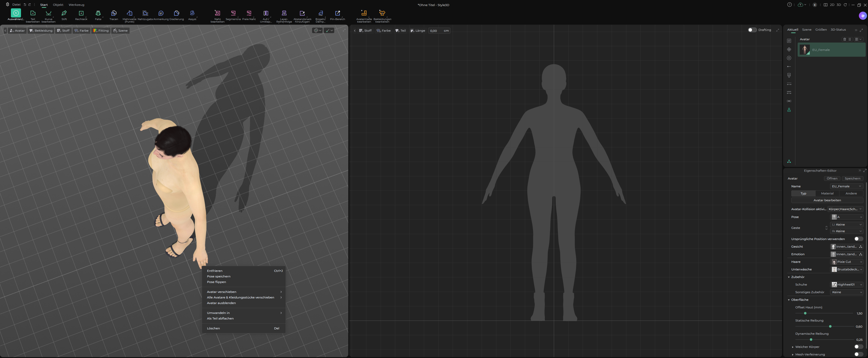Click the Fitting button in 3D toolbar

point(101,31)
